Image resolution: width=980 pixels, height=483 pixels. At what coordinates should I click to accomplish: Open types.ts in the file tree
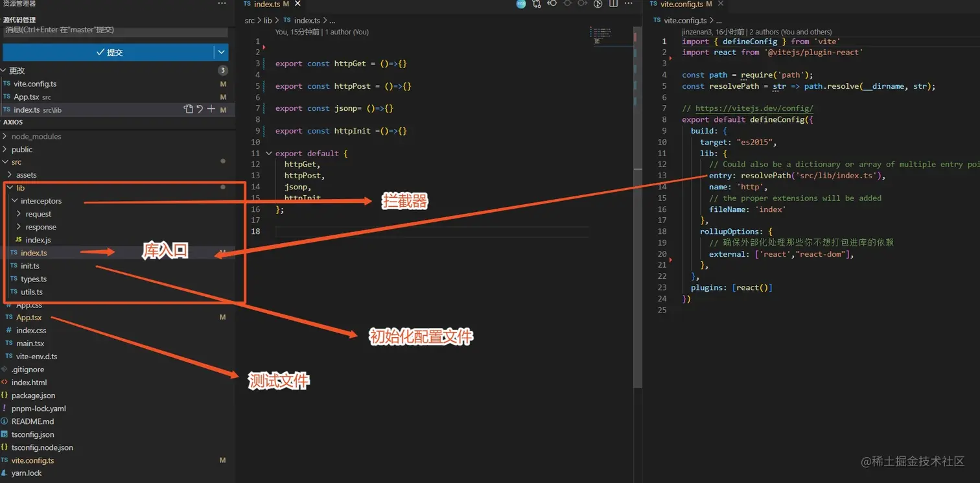(x=34, y=279)
